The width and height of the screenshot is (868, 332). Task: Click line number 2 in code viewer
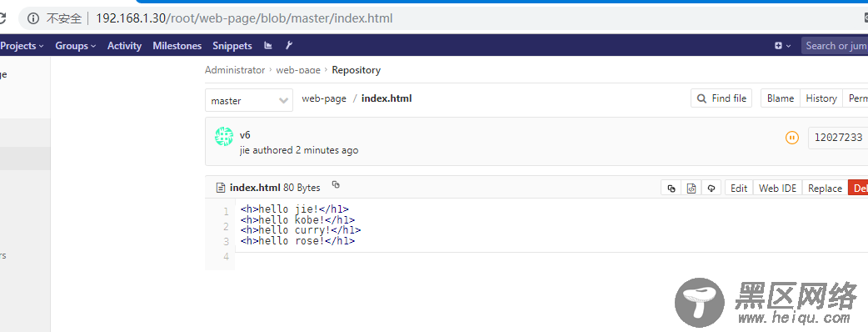[226, 227]
